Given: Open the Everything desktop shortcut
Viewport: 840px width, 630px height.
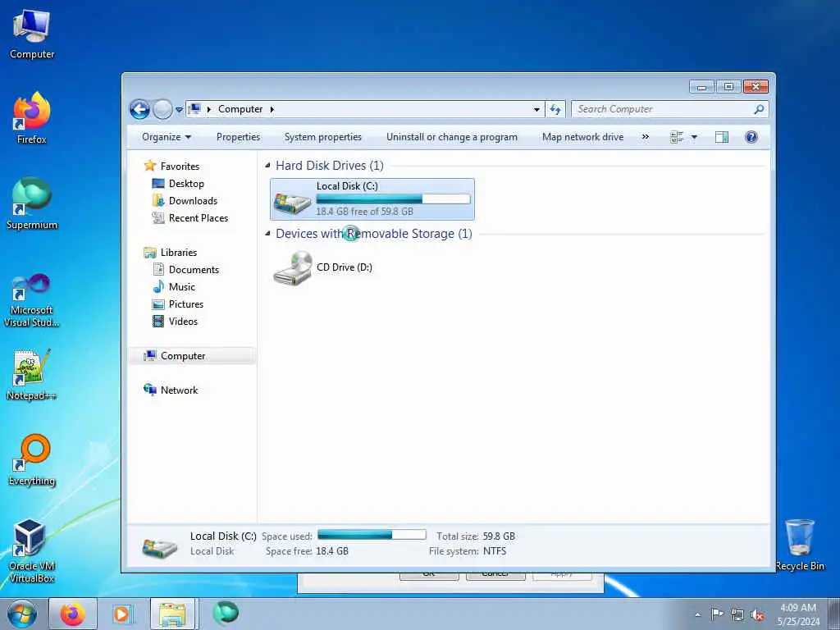Looking at the screenshot, I should [32, 459].
